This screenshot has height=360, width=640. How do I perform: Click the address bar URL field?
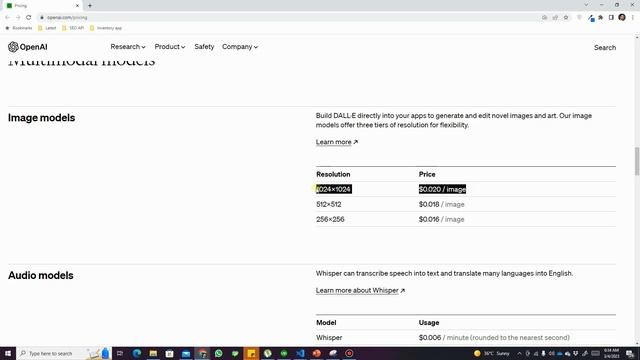point(286,18)
